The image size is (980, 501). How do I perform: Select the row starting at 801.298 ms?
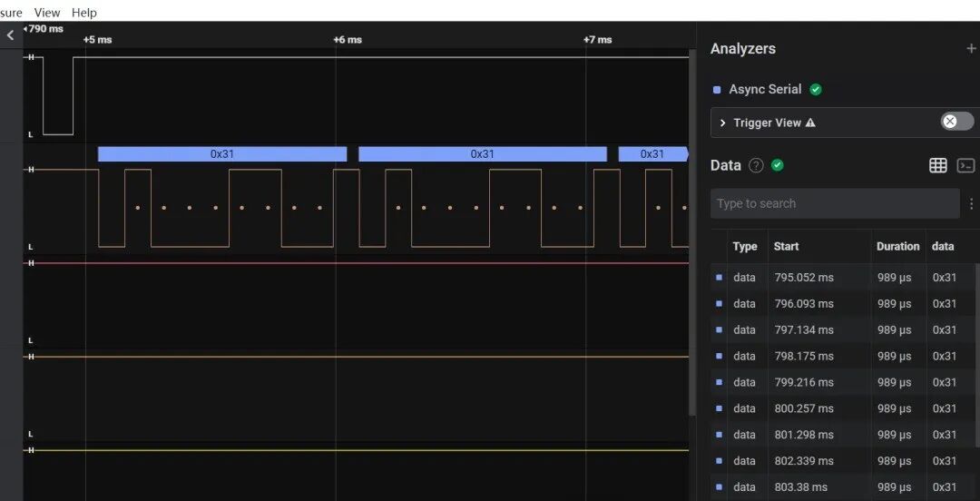(x=842, y=435)
